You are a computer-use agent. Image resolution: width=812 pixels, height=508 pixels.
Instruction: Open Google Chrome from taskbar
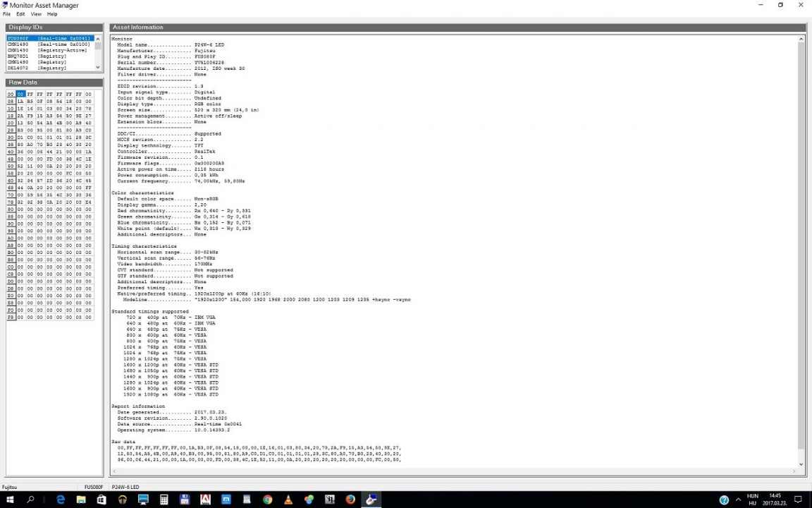(x=268, y=500)
